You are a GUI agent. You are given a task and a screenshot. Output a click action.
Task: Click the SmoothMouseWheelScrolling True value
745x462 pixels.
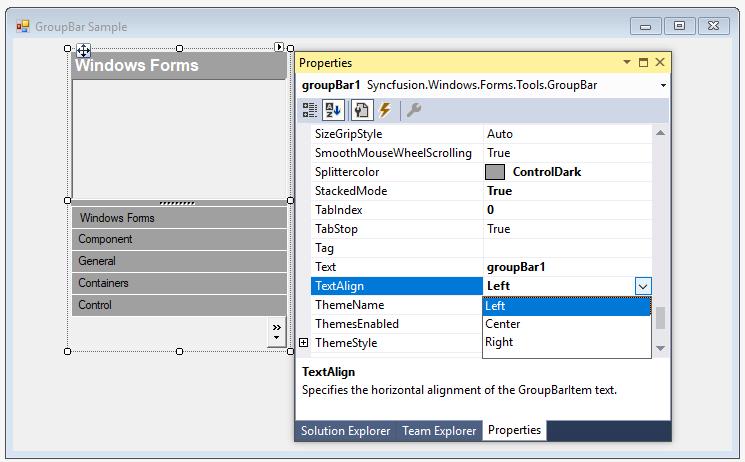498,153
